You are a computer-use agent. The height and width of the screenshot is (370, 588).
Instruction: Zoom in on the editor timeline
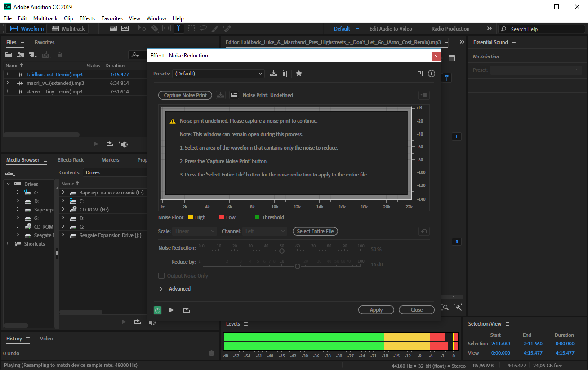pos(458,307)
